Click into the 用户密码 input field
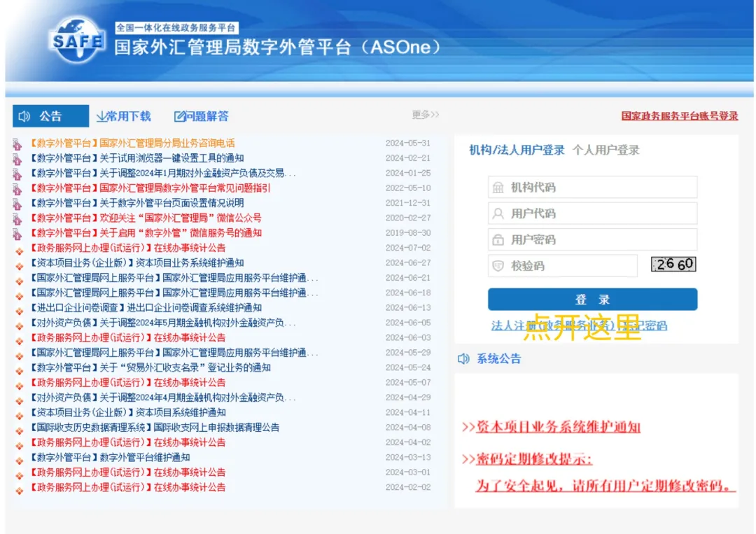The width and height of the screenshot is (756, 534). (x=598, y=240)
